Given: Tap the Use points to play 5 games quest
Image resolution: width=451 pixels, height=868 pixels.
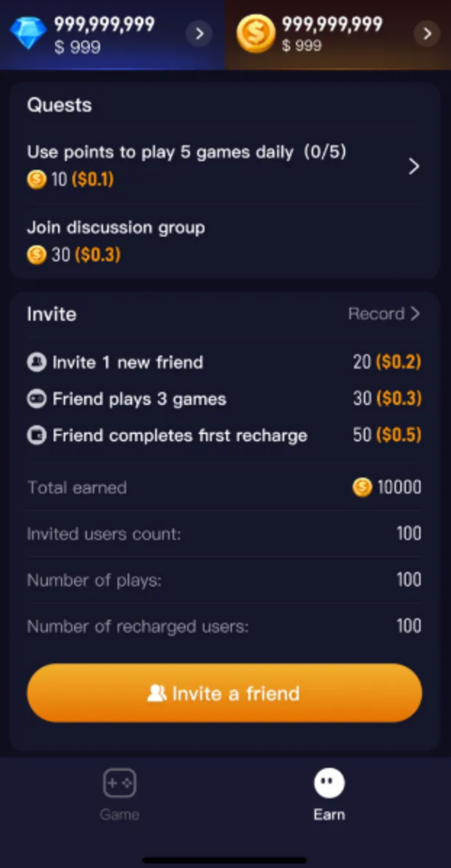Looking at the screenshot, I should pyautogui.click(x=186, y=152).
